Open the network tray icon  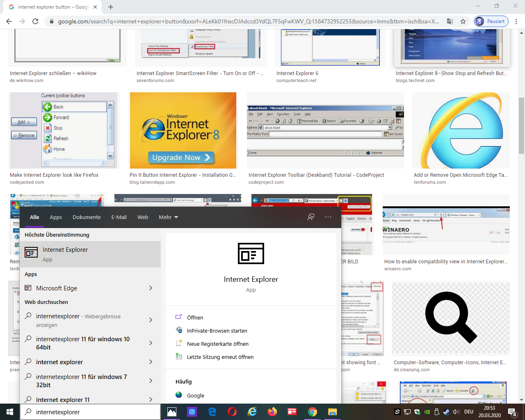407,412
